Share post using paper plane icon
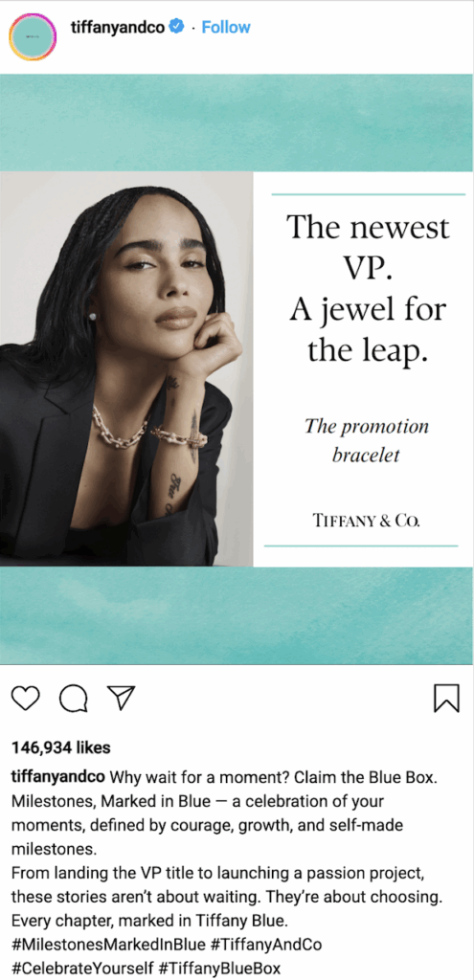This screenshot has width=474, height=980. point(121,698)
